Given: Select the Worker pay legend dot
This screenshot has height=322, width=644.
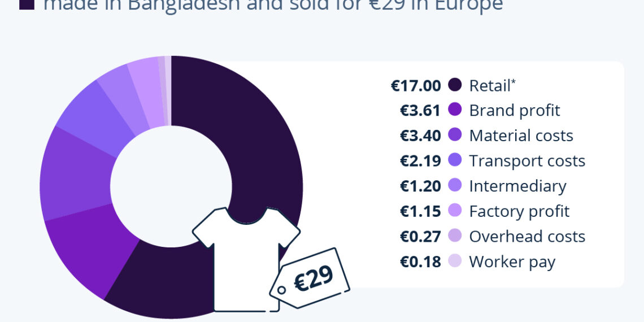Looking at the screenshot, I should point(455,261).
